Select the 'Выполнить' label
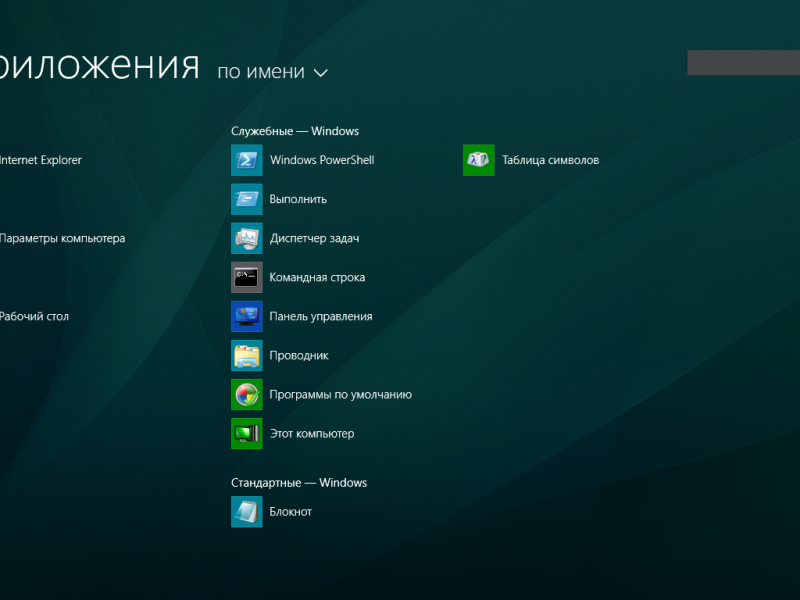 point(298,199)
